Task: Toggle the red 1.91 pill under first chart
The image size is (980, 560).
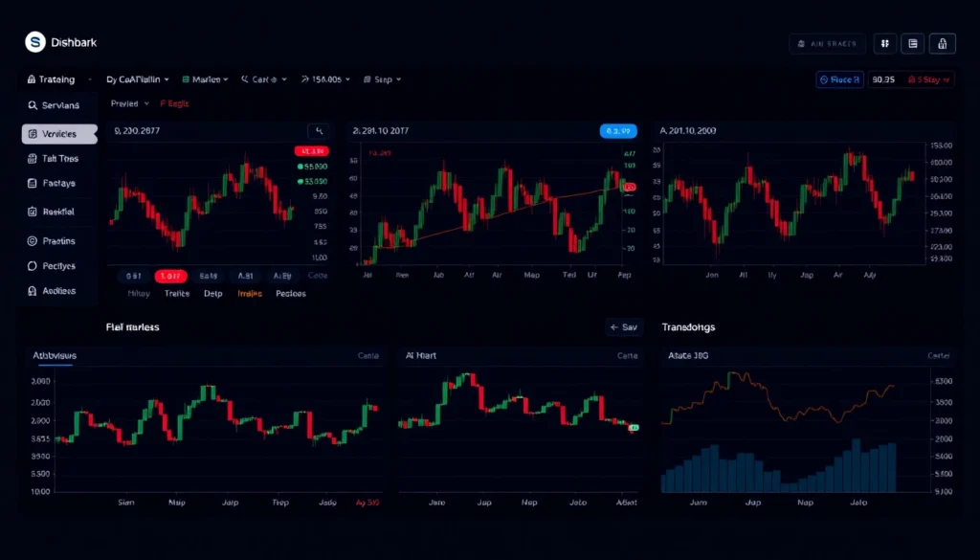Action: tap(172, 276)
